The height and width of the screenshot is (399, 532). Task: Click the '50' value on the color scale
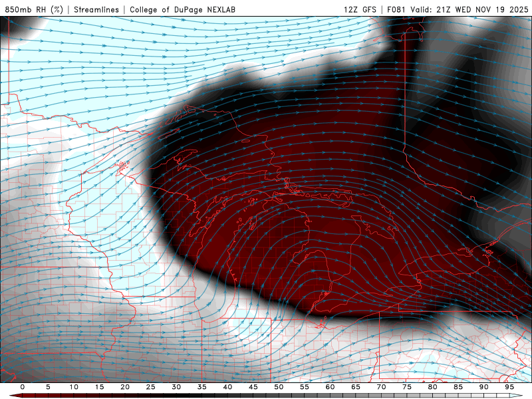[x=279, y=387]
